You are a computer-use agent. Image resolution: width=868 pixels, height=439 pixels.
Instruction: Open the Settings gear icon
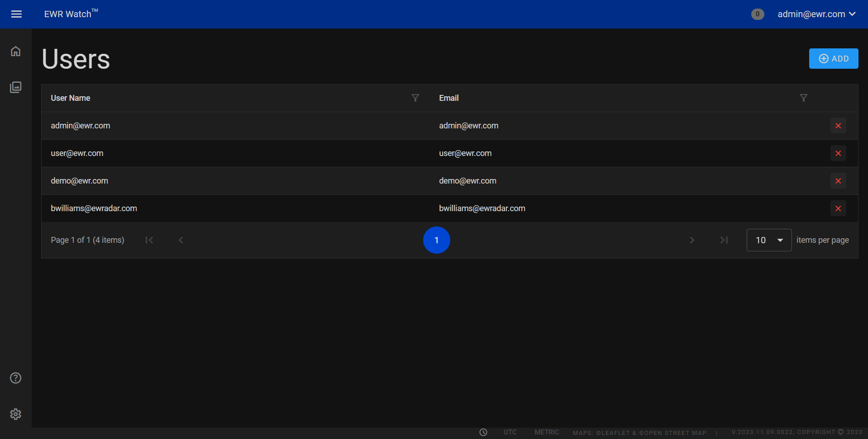click(16, 414)
